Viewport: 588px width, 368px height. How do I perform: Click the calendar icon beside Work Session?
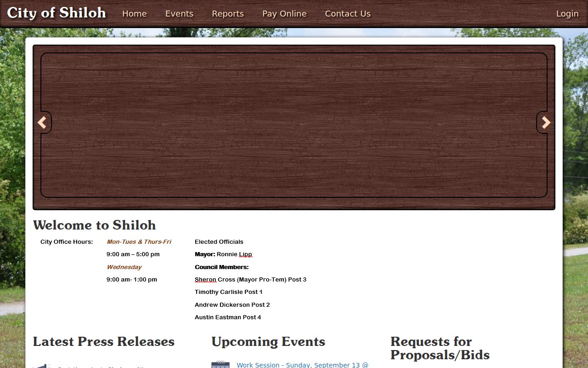pyautogui.click(x=220, y=365)
